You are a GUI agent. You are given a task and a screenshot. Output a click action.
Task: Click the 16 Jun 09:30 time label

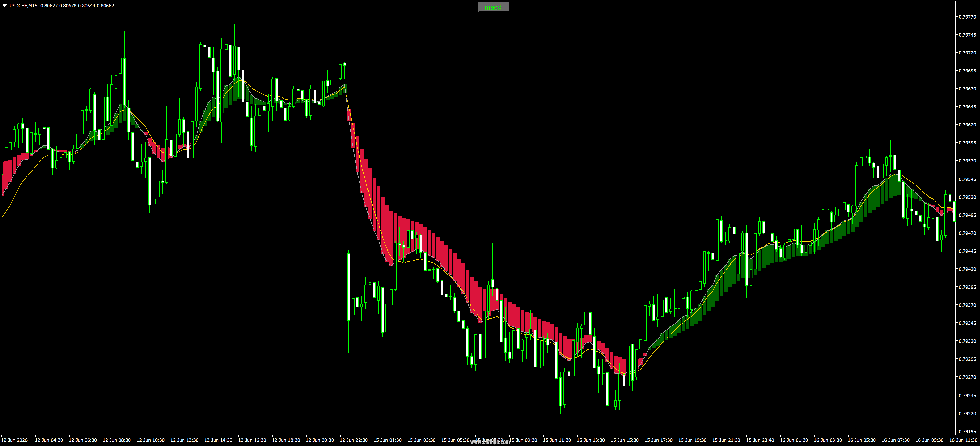929,440
